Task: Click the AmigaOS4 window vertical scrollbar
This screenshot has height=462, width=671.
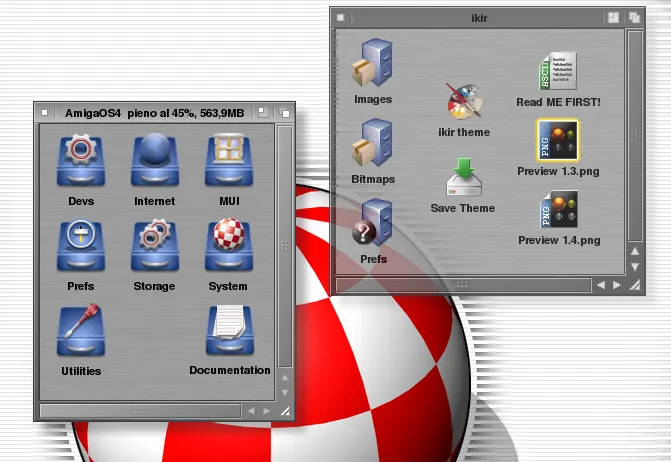Action: (285, 240)
